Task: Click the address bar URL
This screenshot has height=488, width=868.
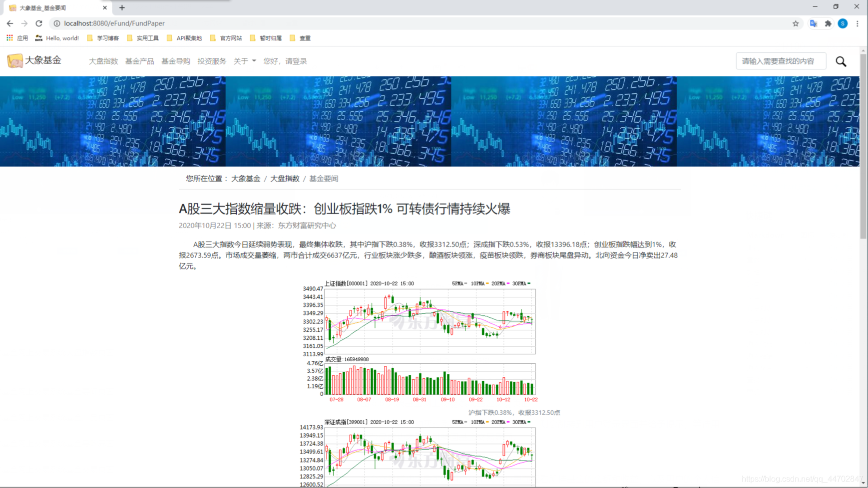Action: coord(114,23)
